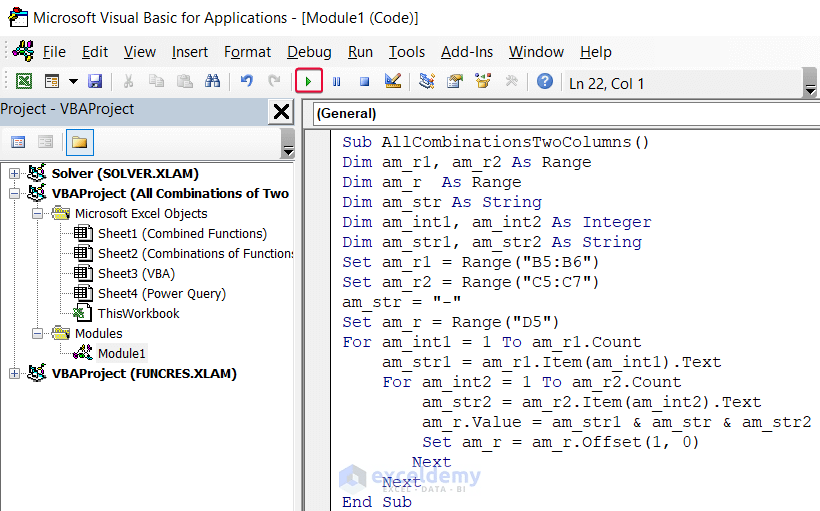Viewport: 820px width, 511px height.
Task: Click the Insert UserForm toolbar icon
Action: [52, 81]
